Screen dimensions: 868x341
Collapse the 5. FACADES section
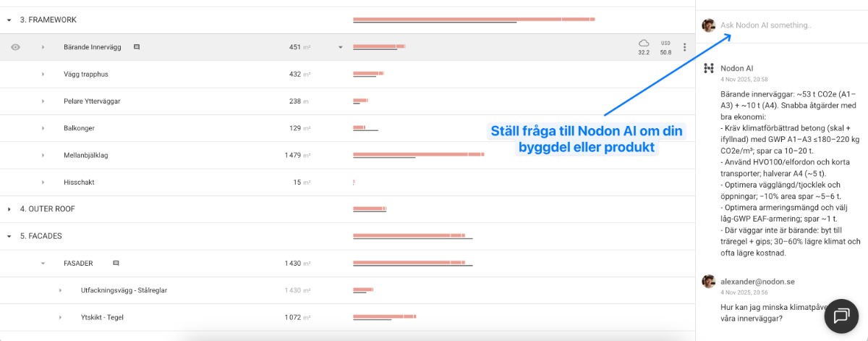coord(9,236)
